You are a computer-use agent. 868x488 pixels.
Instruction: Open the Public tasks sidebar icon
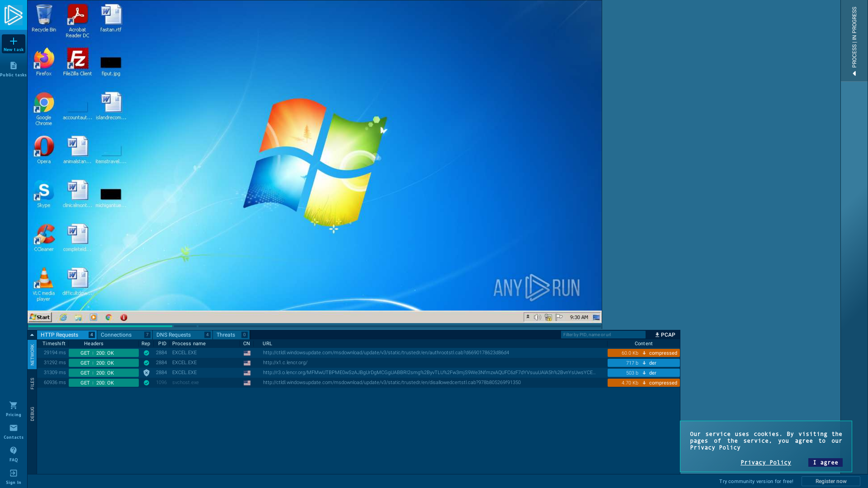point(14,66)
